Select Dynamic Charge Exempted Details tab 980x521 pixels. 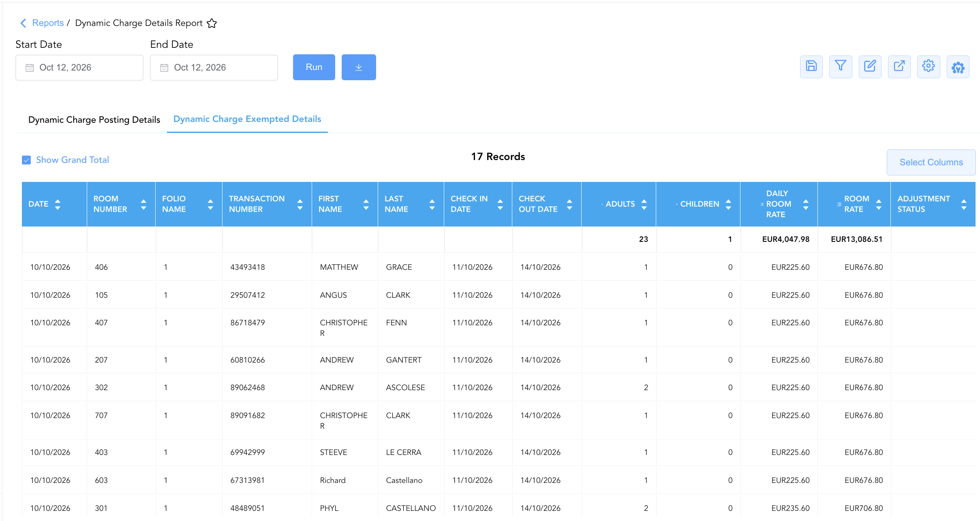(247, 119)
